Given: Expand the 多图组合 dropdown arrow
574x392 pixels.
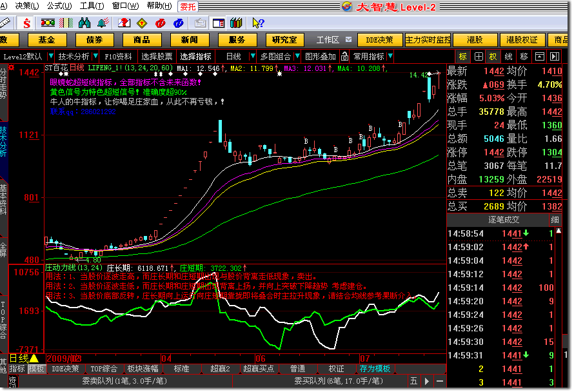Looking at the screenshot, I should tap(297, 56).
